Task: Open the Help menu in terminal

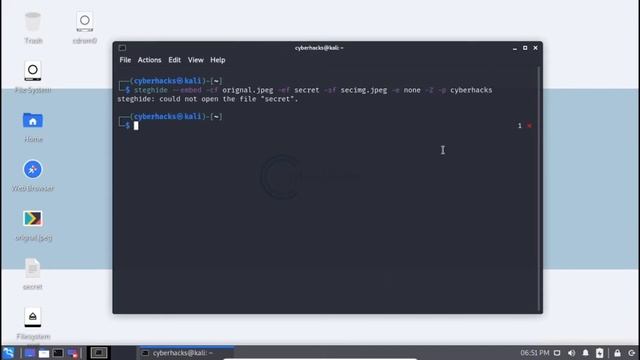Action: tap(218, 60)
